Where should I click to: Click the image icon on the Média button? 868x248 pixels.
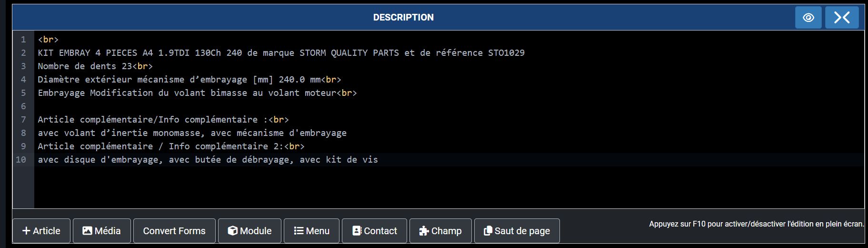click(x=87, y=231)
